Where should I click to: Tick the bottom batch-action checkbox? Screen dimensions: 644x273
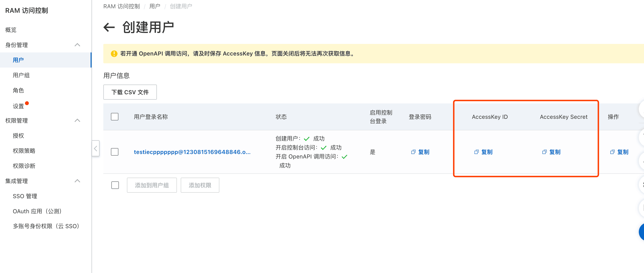[115, 185]
